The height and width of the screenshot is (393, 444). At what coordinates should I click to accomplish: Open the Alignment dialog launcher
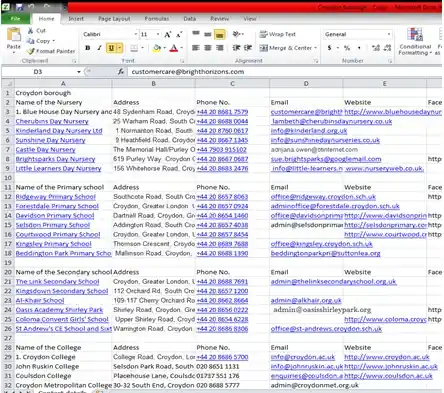tap(316, 61)
